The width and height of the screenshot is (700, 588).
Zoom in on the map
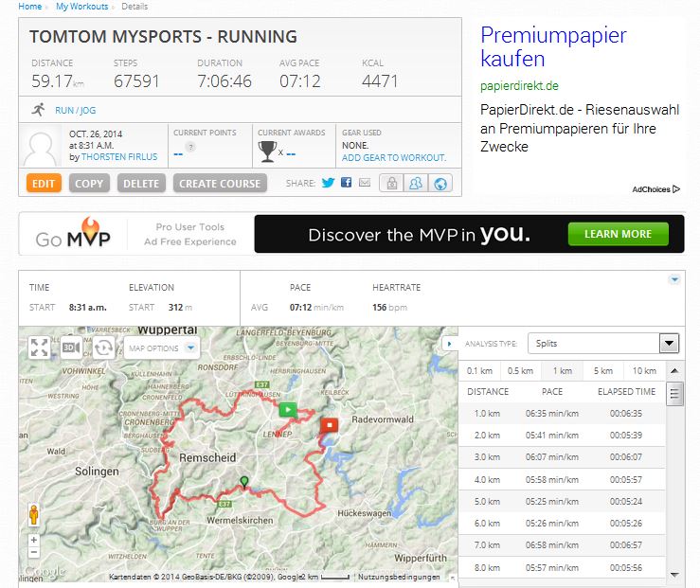point(34,540)
